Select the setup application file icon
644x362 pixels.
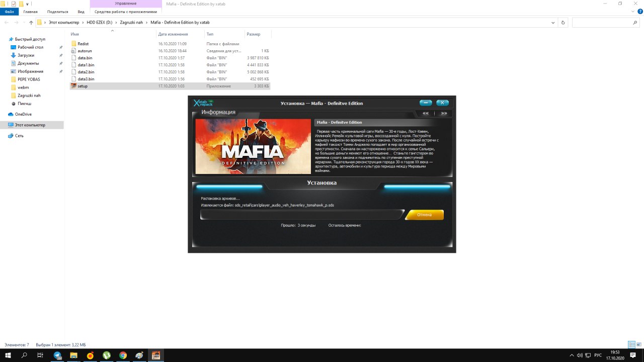[73, 86]
